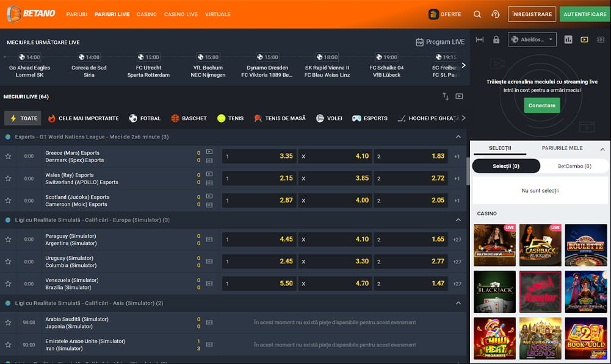Open upcoming match FC Schalke 04 vs VfB Lübeck
This screenshot has width=611, height=364.
386,66
